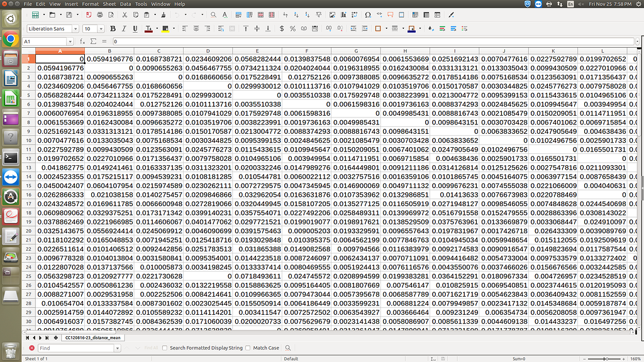Viewport: 644px width, 362px height.
Task: Open the Liberation Sans font name dropdown
Action: pos(75,28)
